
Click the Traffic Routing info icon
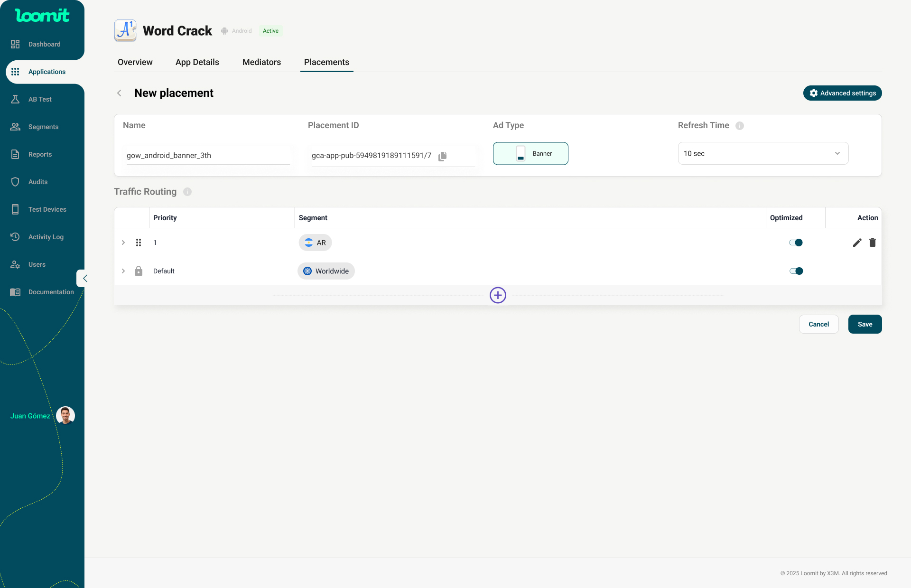187,192
